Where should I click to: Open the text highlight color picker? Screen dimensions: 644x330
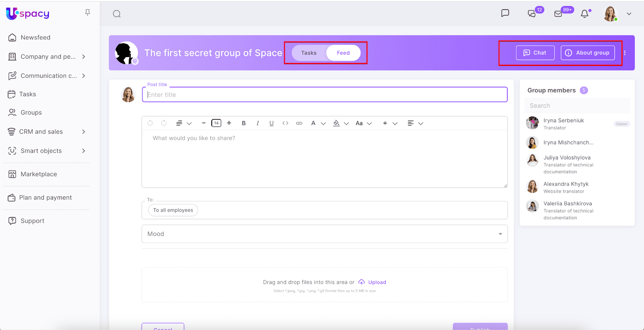[336, 123]
